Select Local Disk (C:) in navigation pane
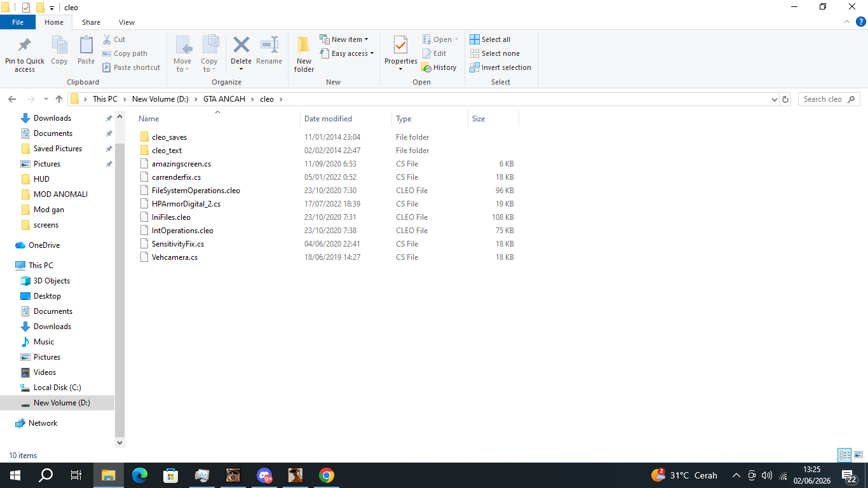The height and width of the screenshot is (488, 868). [x=57, y=388]
